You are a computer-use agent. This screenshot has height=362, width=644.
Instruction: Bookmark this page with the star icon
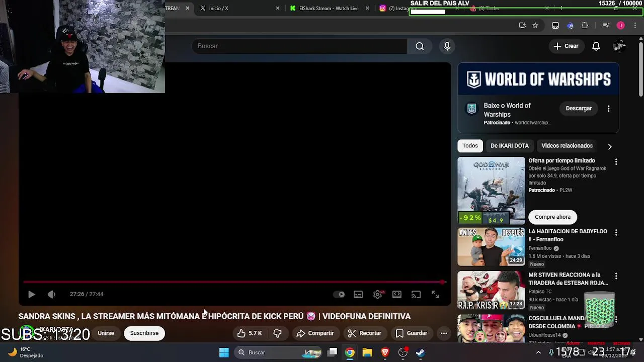click(535, 26)
